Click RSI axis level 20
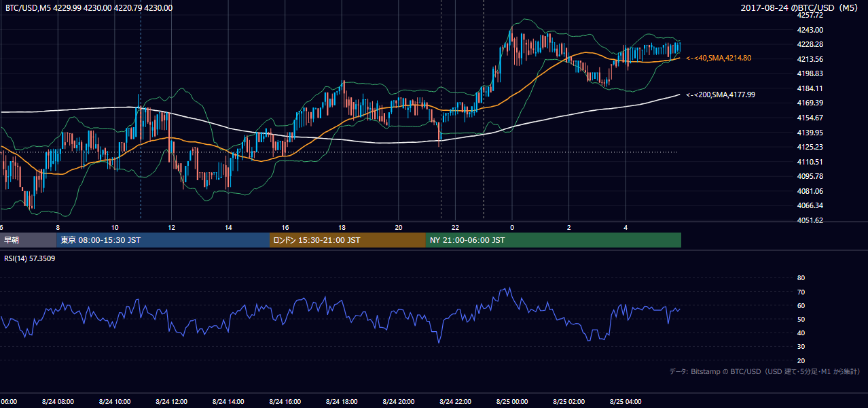This screenshot has height=408, width=868. pyautogui.click(x=801, y=361)
